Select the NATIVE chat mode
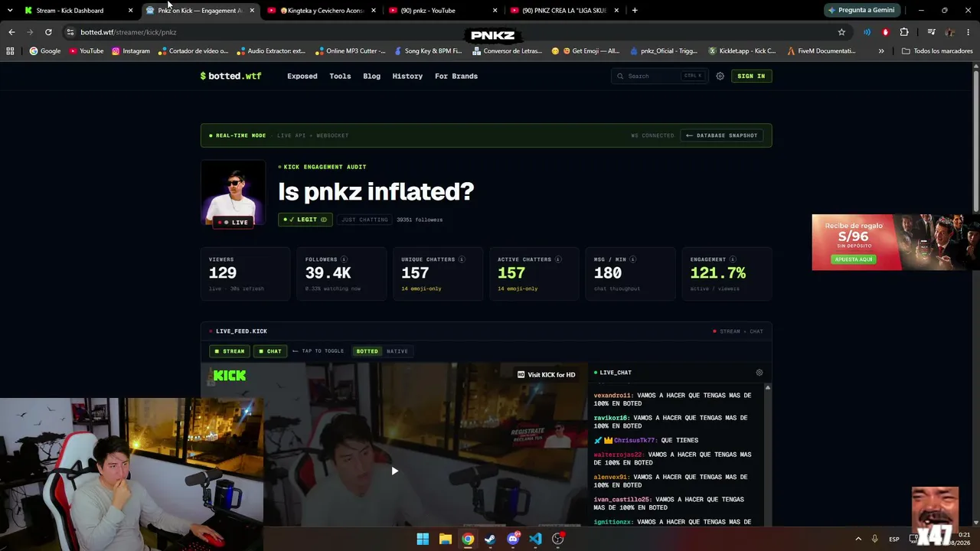 tap(397, 351)
